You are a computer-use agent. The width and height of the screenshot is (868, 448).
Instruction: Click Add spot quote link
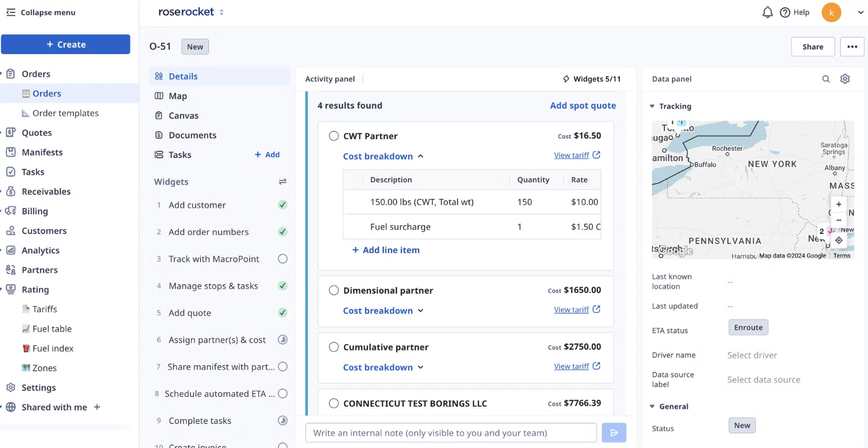coord(583,106)
